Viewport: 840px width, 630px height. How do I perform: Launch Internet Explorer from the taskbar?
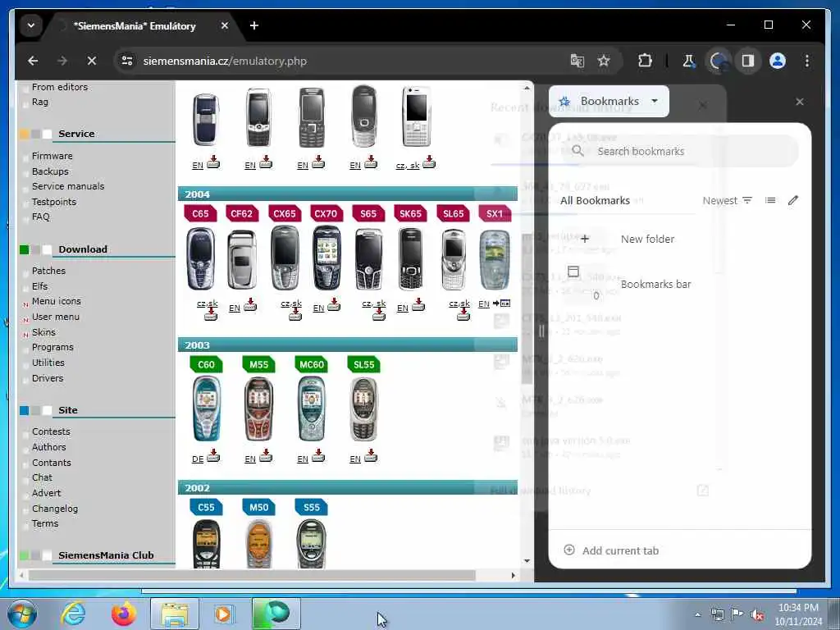(72, 614)
